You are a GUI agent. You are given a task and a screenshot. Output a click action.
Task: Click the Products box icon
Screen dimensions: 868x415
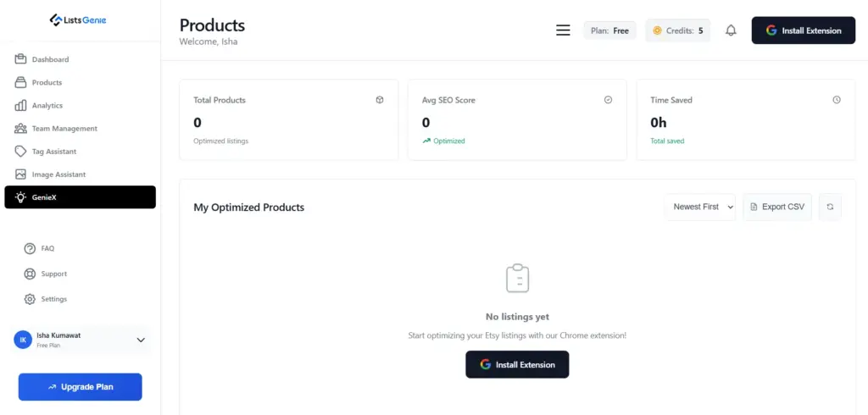(x=20, y=82)
